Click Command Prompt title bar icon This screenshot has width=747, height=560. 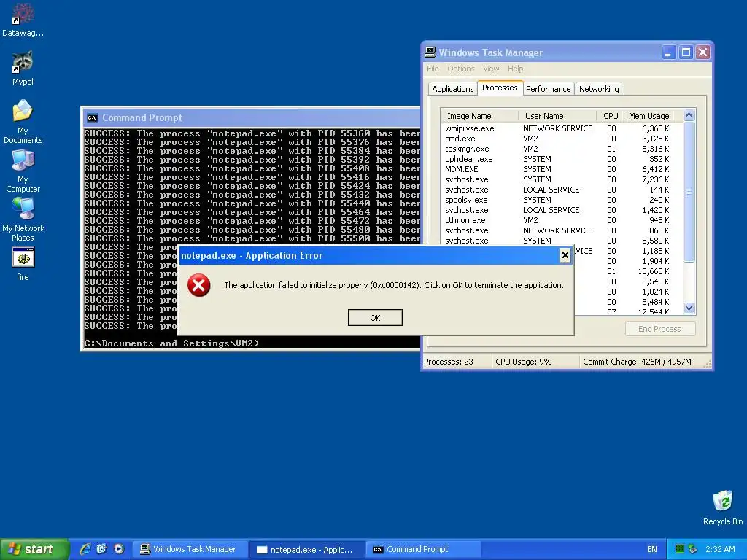point(93,117)
